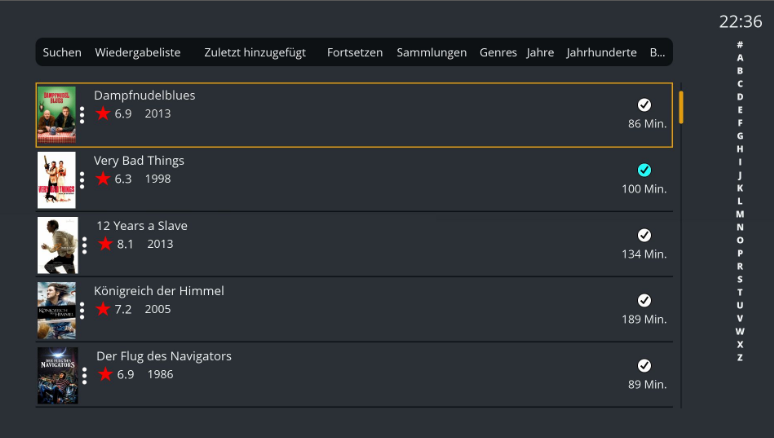The height and width of the screenshot is (438, 774).
Task: Jump to letter K in alphabet index
Action: [740, 188]
